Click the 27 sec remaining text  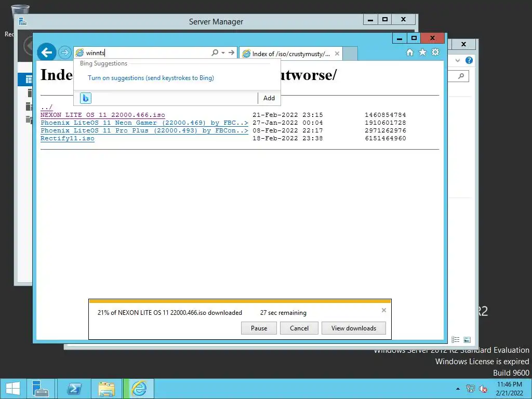(283, 313)
